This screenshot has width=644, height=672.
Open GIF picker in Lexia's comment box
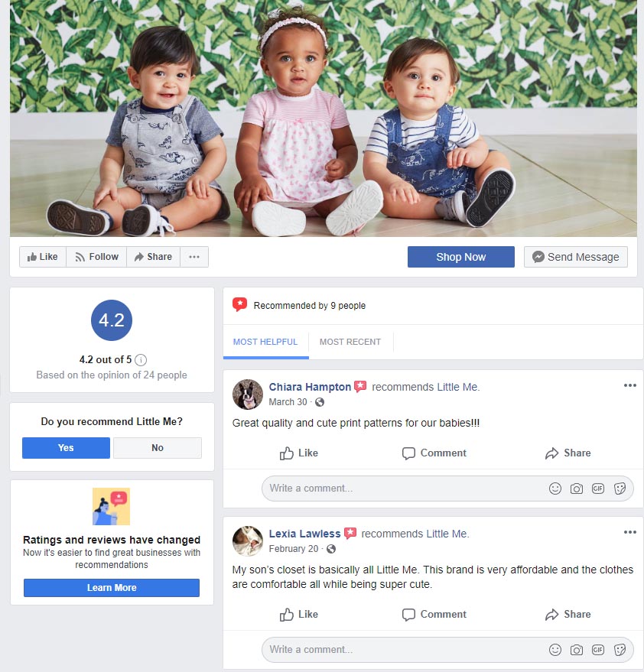pos(597,649)
